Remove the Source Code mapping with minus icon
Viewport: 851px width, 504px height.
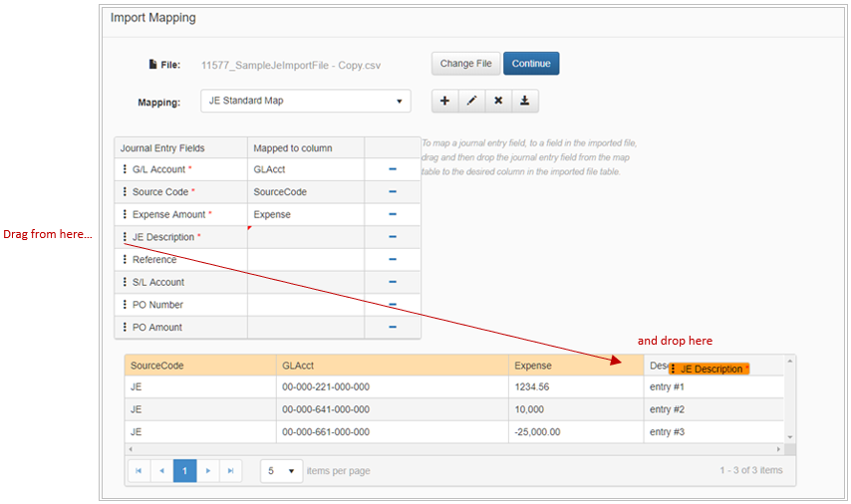pyautogui.click(x=392, y=191)
